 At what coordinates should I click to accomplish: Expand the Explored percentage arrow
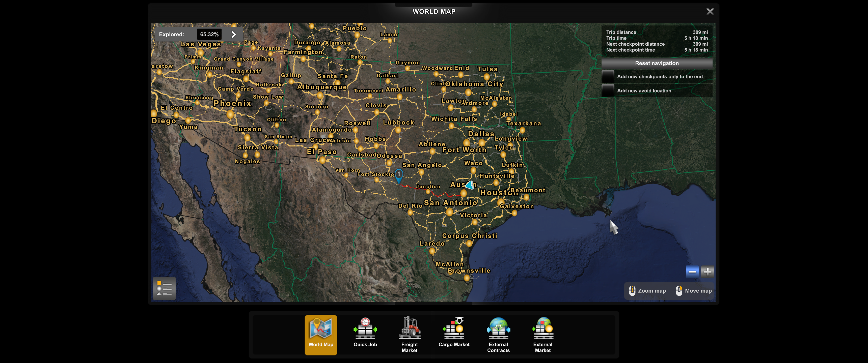coord(233,34)
